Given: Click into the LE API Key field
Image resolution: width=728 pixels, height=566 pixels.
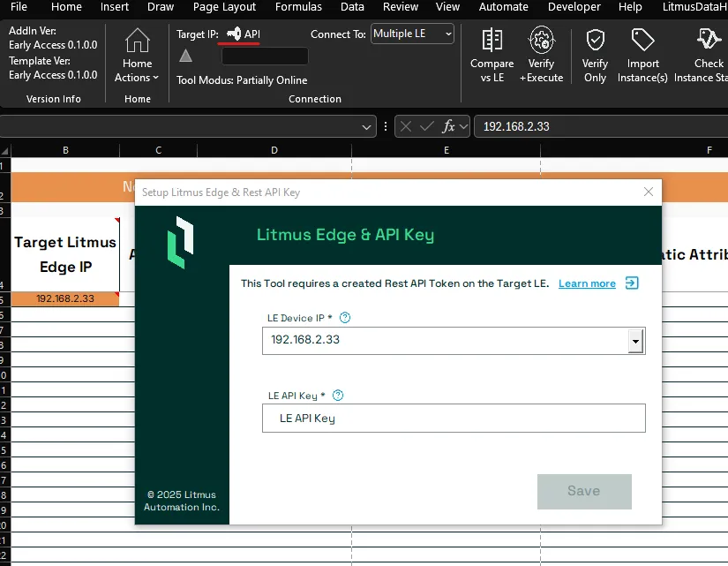Looking at the screenshot, I should pos(454,419).
